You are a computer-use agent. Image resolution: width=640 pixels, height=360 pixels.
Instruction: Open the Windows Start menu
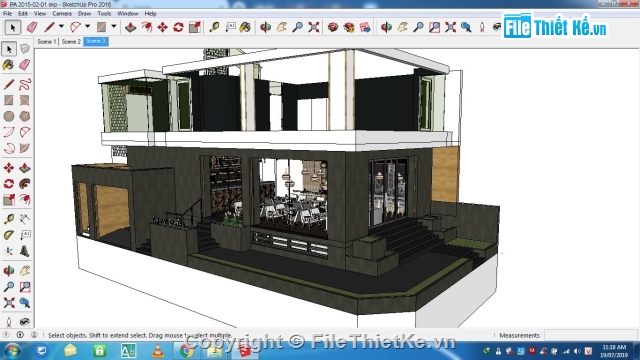click(13, 351)
